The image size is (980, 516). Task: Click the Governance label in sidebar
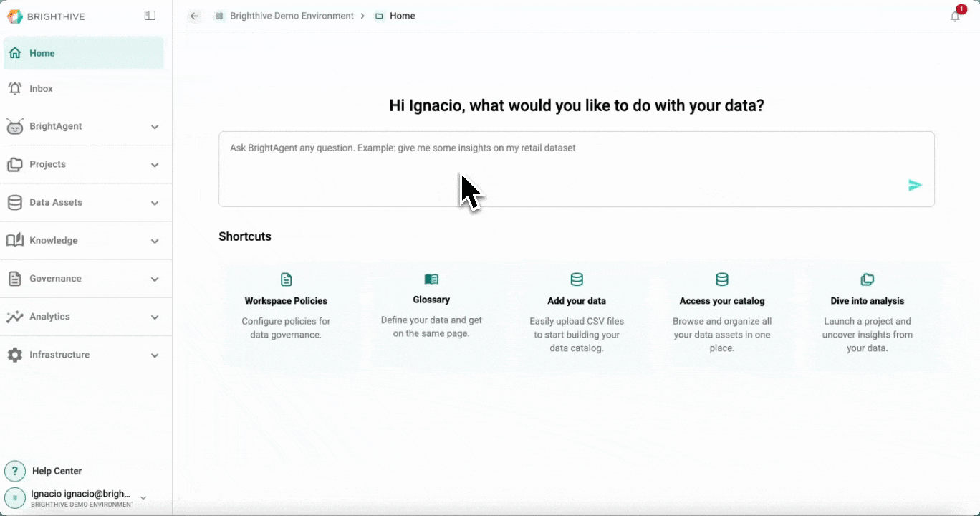pyautogui.click(x=55, y=278)
